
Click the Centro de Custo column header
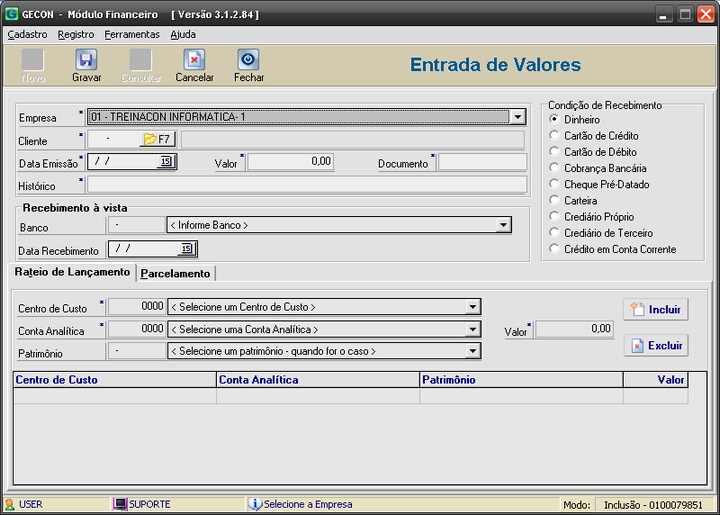coord(115,380)
